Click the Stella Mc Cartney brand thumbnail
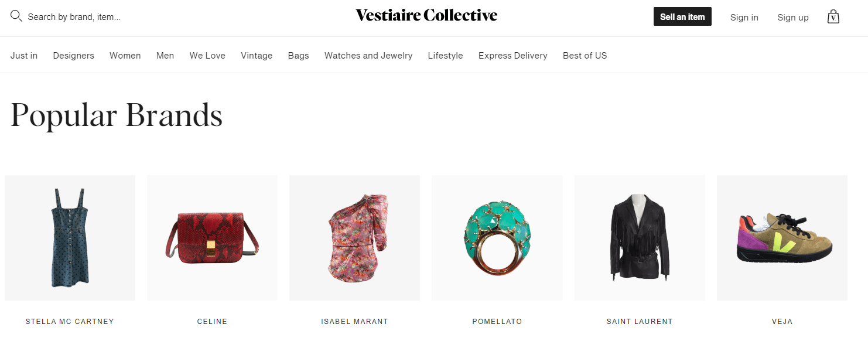This screenshot has height=341, width=868. click(70, 237)
